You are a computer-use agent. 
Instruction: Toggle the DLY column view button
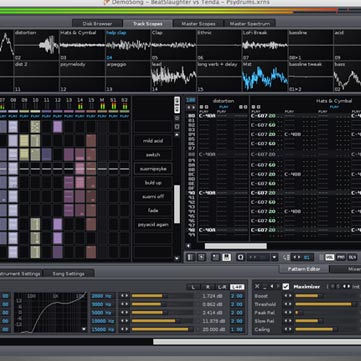click(352, 257)
